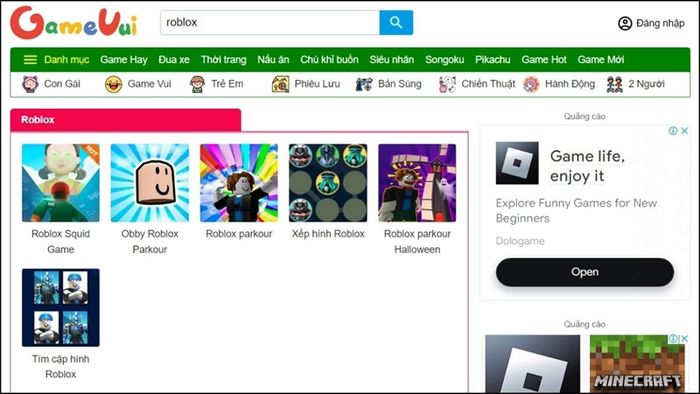Open Chiến Thuật category link
The height and width of the screenshot is (394, 700).
488,84
